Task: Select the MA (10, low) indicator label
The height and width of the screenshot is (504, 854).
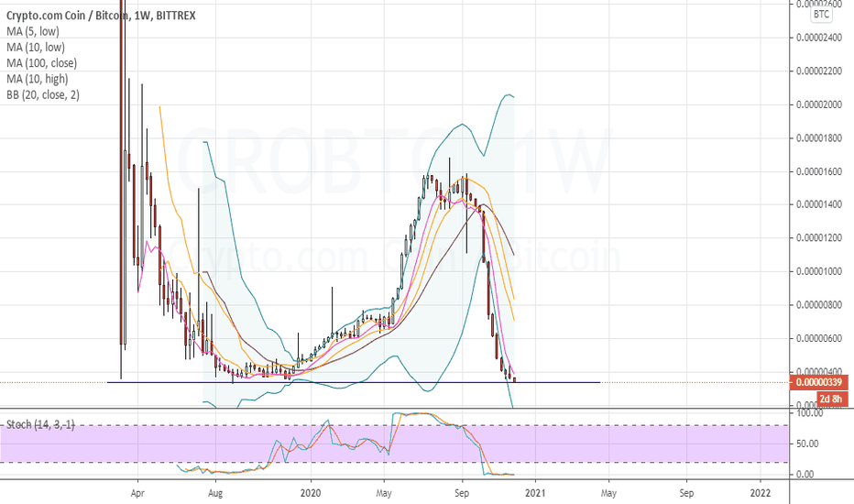Action: point(36,48)
